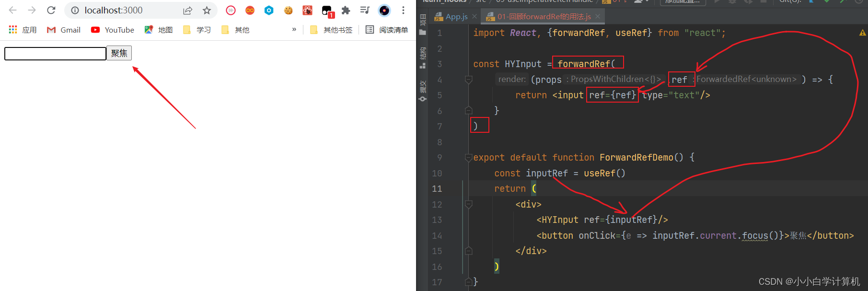Viewport: 868px width, 291px height.
Task: Toggle the fold end marker at line 6
Action: pos(469,111)
